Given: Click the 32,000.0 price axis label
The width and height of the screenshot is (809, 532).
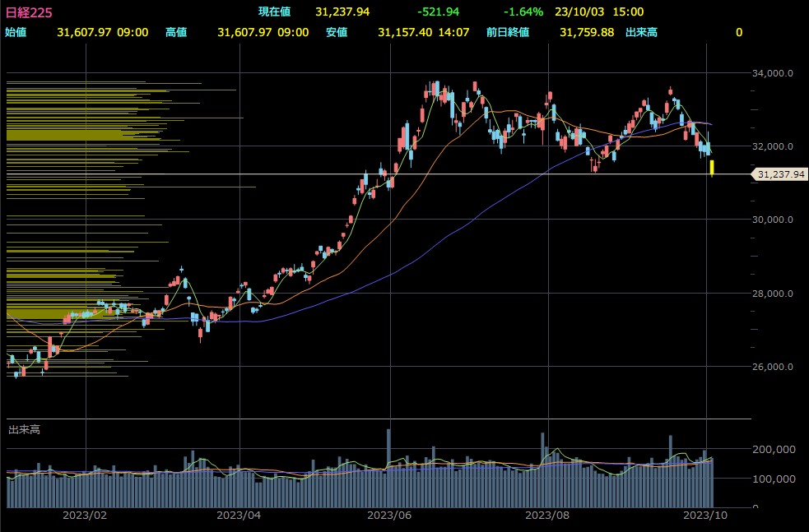Looking at the screenshot, I should (773, 146).
